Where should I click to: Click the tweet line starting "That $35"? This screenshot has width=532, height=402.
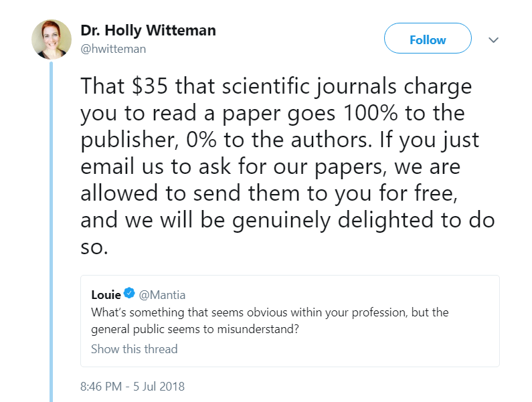(x=276, y=87)
